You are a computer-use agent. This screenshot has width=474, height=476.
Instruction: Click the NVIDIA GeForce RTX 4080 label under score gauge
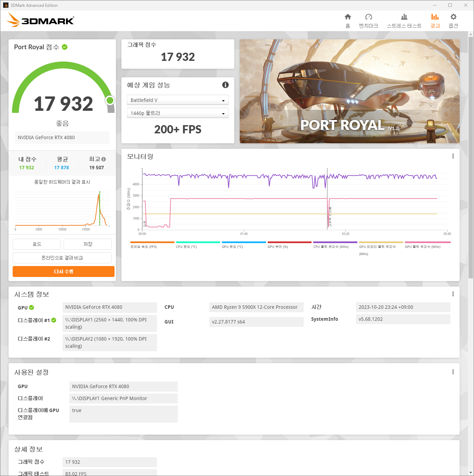62,137
